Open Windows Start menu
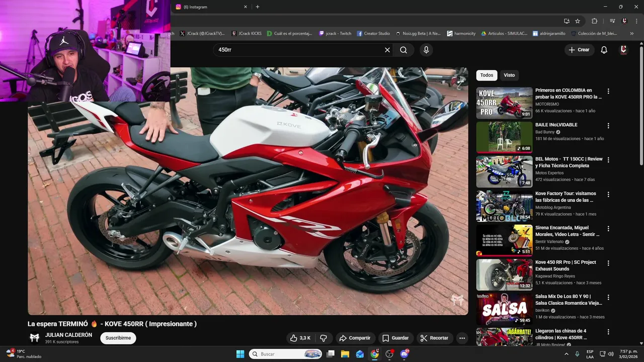 (240, 354)
